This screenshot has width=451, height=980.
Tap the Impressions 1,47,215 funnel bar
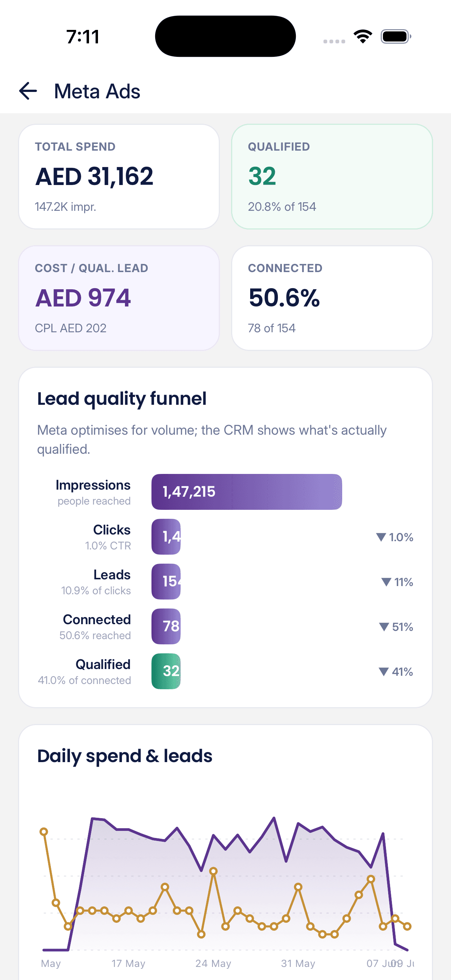tap(246, 492)
